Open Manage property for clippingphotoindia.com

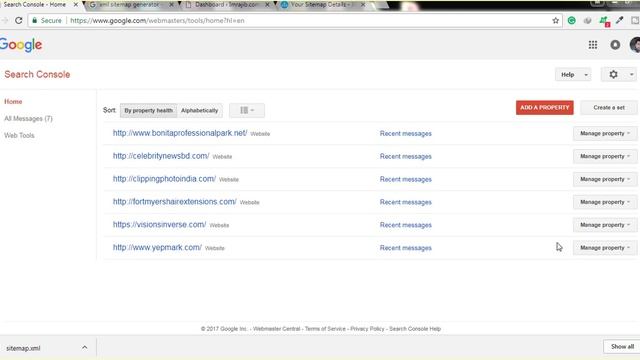coord(605,179)
